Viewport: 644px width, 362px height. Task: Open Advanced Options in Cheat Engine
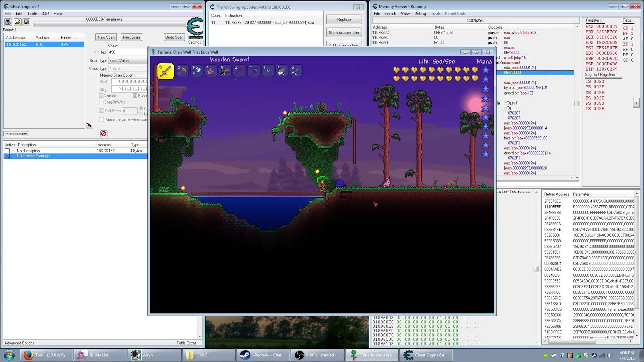[x=19, y=343]
